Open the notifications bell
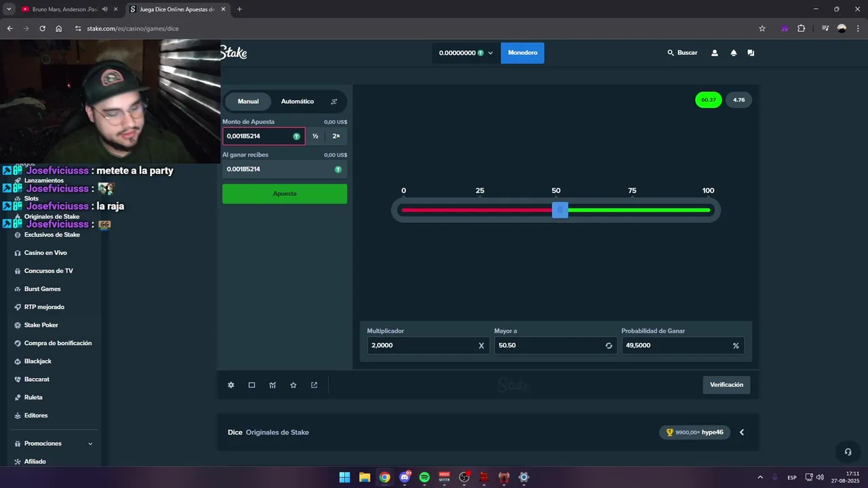Image resolution: width=868 pixels, height=488 pixels. click(x=733, y=53)
